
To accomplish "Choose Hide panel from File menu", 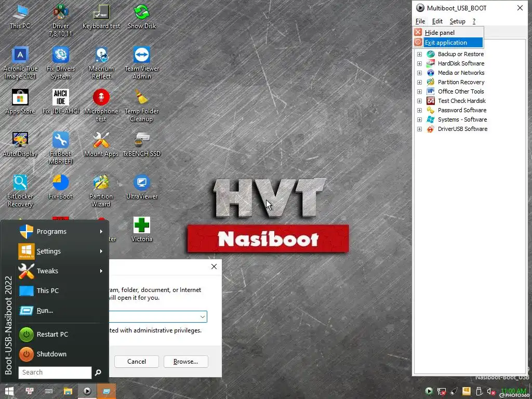I will (x=448, y=33).
